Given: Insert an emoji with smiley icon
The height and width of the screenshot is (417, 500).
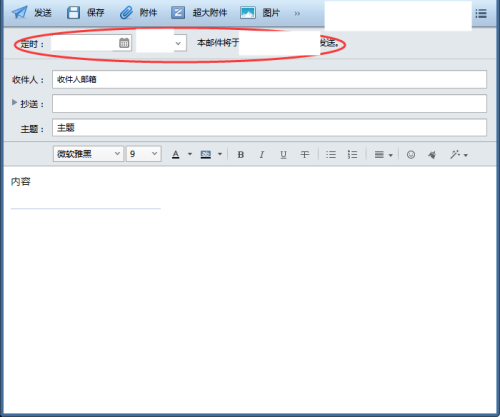Looking at the screenshot, I should click(411, 155).
